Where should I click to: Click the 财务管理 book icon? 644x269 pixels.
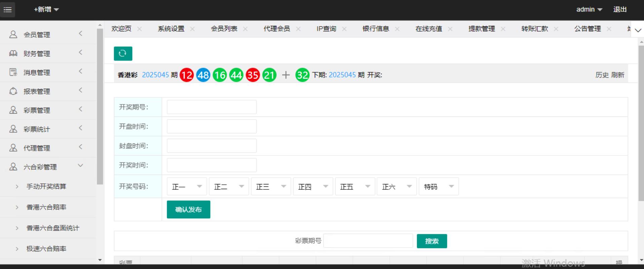13,53
